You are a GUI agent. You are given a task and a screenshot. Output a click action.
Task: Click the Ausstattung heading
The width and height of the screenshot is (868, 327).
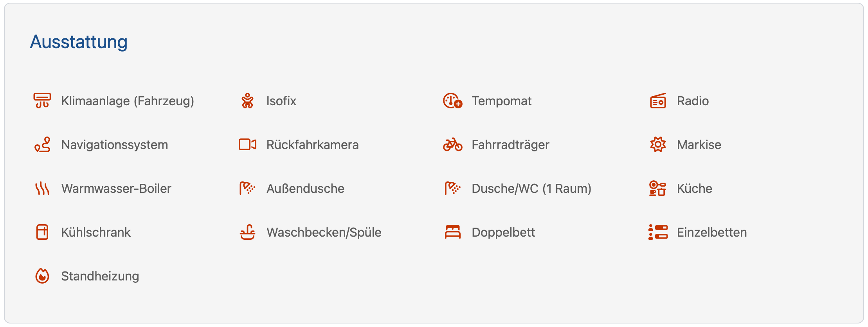coord(79,42)
